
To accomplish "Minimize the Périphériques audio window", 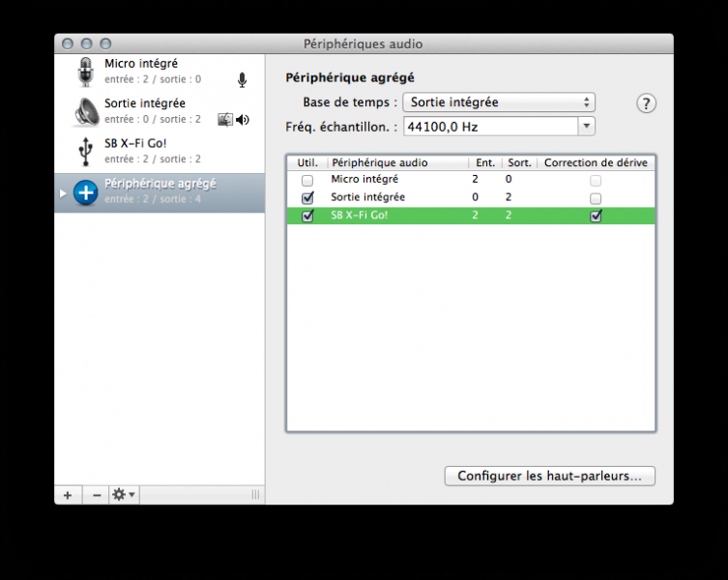I will pos(87,43).
